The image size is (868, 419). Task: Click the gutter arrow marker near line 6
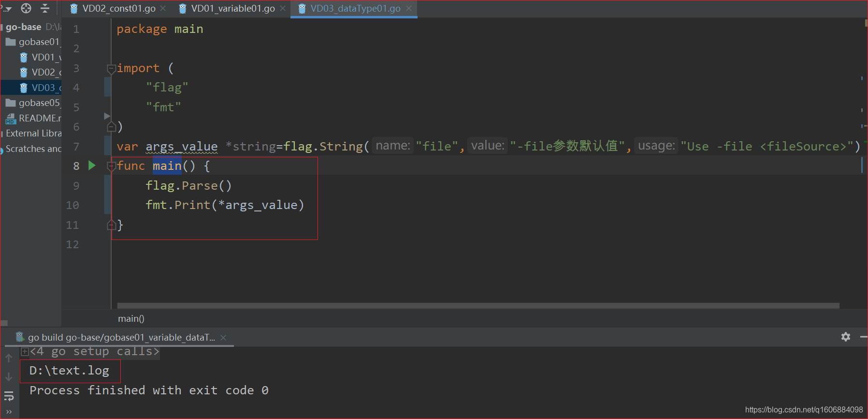[107, 116]
